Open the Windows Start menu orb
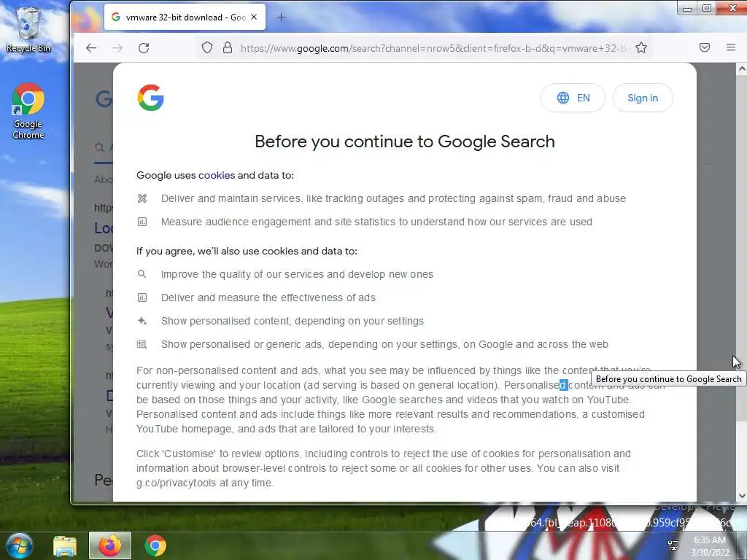The height and width of the screenshot is (560, 747). pos(19,545)
